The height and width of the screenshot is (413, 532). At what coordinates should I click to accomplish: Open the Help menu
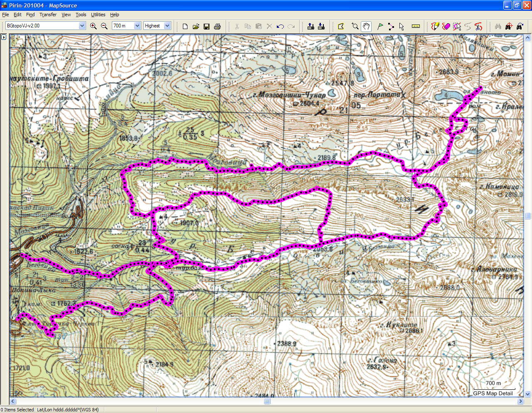pos(114,15)
